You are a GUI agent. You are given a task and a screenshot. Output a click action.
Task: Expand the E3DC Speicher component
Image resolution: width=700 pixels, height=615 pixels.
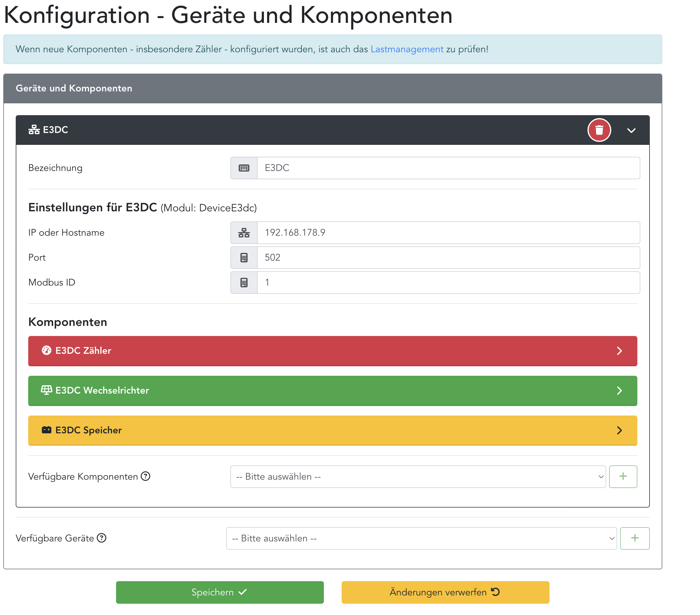332,430
